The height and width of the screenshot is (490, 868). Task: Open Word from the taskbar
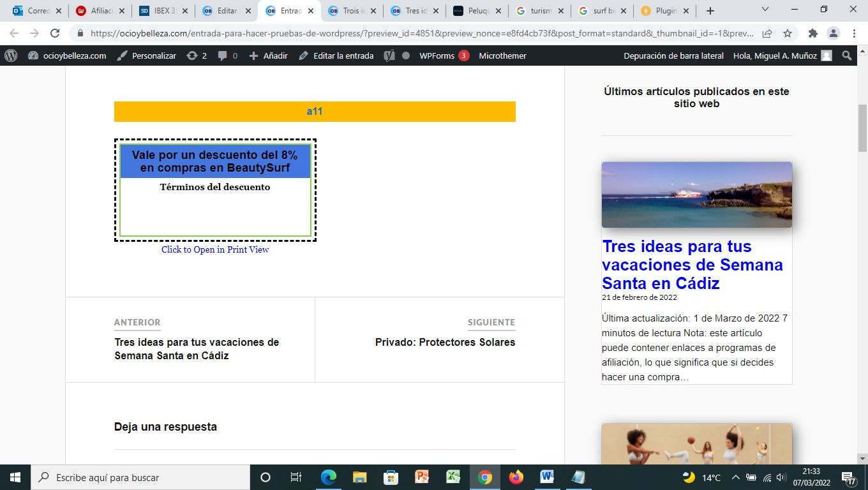point(547,477)
